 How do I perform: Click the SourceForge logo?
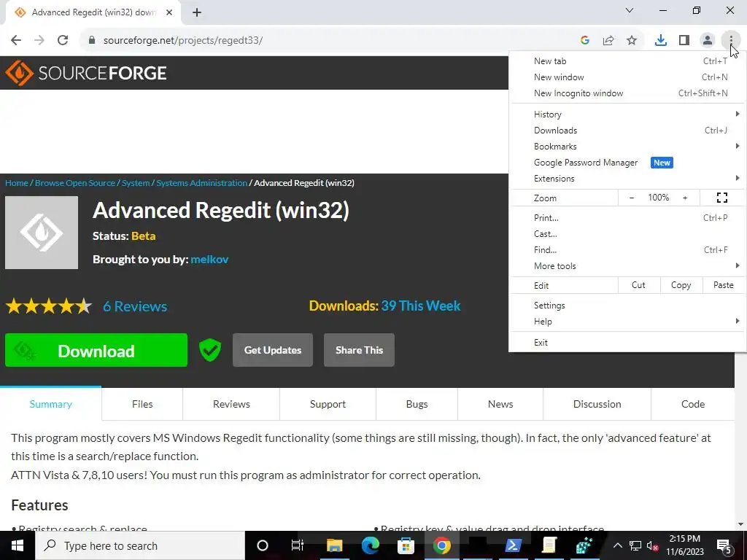point(86,73)
